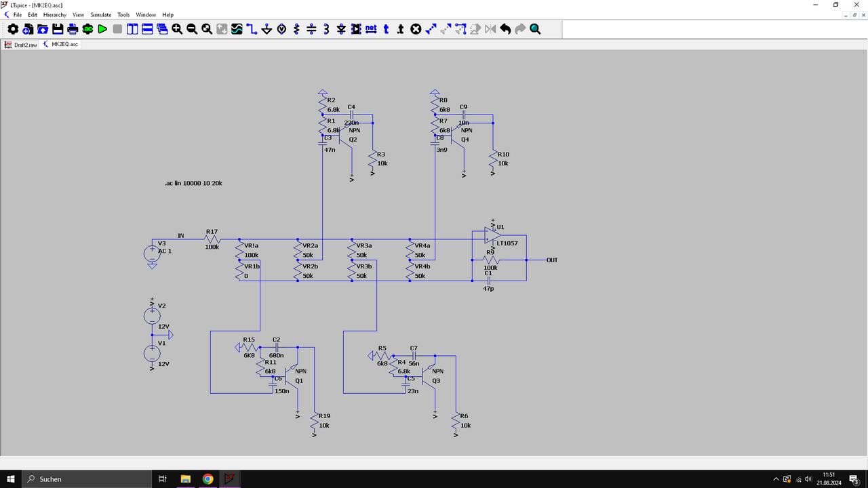Select resistor R17 100k
Screen dimensions: 868x488
point(212,239)
